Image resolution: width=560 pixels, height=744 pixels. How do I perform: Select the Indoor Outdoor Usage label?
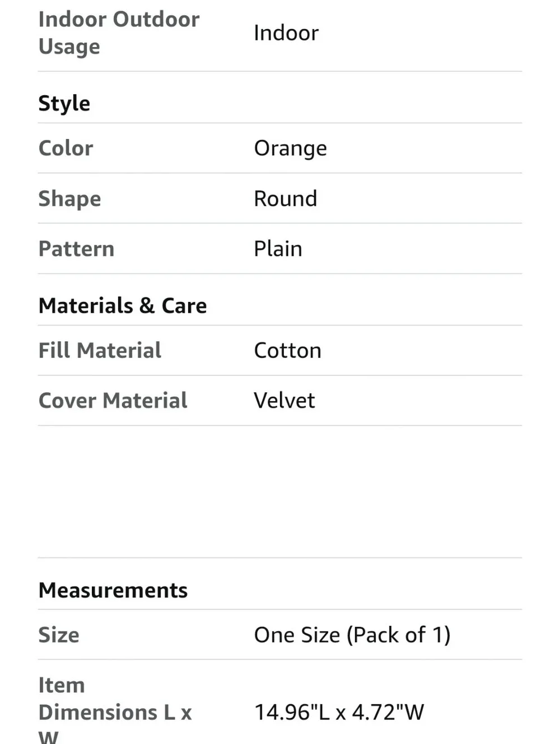119,32
